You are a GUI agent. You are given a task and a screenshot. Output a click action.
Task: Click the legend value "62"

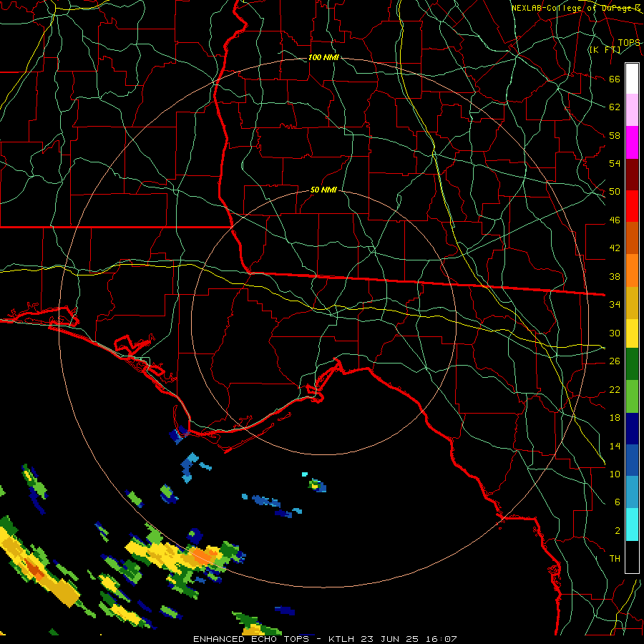(615, 107)
